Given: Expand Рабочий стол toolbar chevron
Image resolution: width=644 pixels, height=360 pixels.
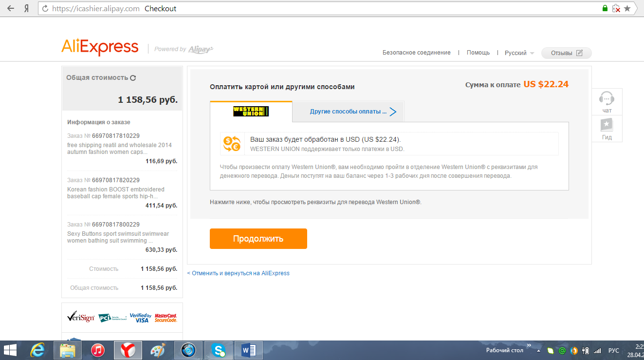Looking at the screenshot, I should (529, 345).
